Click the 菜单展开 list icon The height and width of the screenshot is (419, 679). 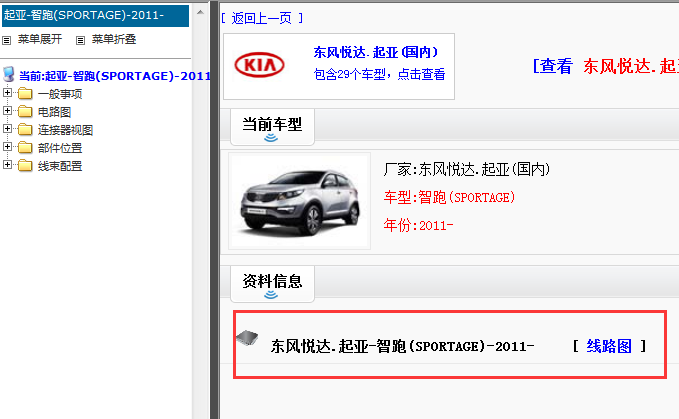click(6, 40)
